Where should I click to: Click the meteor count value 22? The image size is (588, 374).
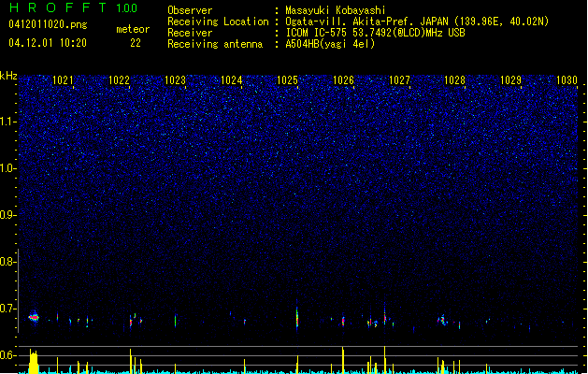click(136, 43)
